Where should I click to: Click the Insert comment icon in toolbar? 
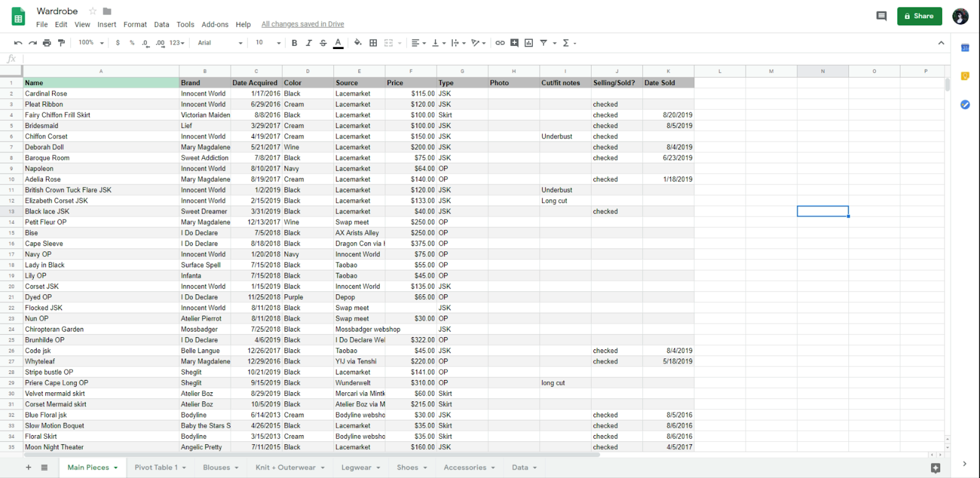(x=514, y=43)
